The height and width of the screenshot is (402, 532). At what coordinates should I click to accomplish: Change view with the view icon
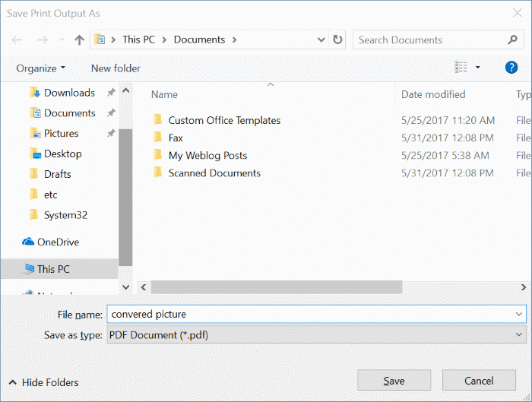pyautogui.click(x=461, y=67)
